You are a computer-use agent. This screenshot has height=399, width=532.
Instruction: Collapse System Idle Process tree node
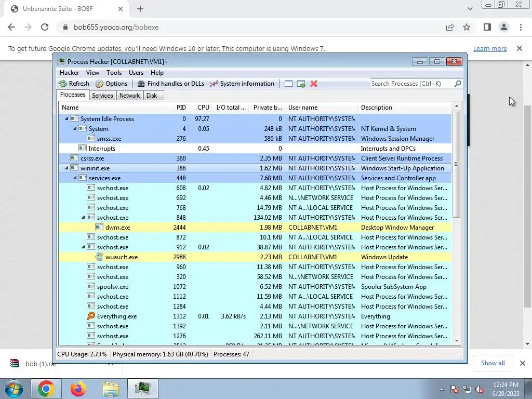66,119
